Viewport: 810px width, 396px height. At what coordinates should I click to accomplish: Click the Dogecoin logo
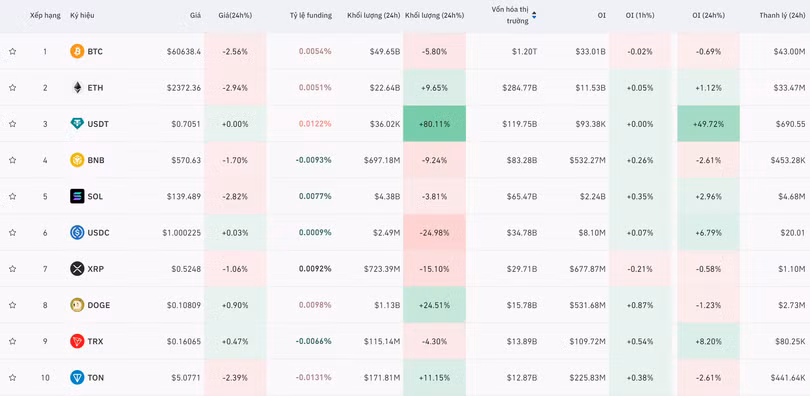point(77,305)
